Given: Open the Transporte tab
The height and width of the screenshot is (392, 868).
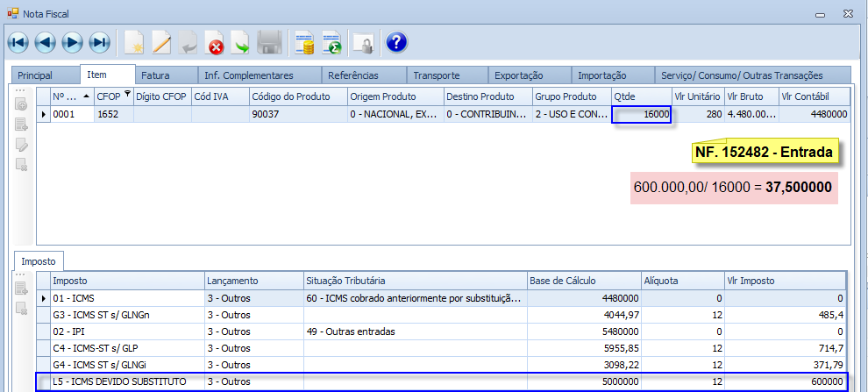Looking at the screenshot, I should pos(447,75).
